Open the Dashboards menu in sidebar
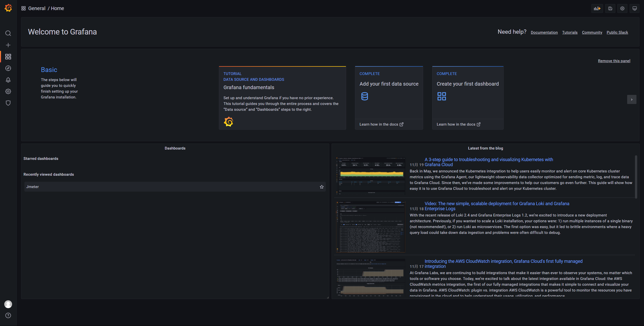This screenshot has width=644, height=326. (x=8, y=57)
